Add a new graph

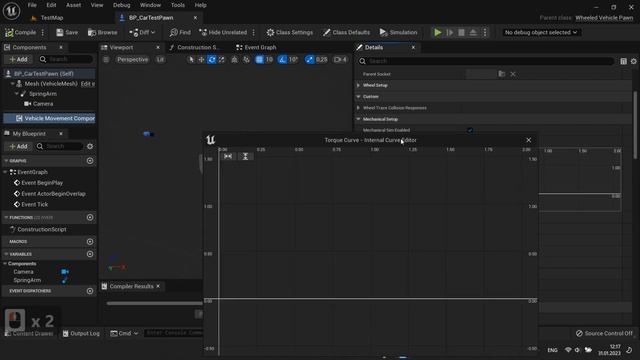pos(90,161)
